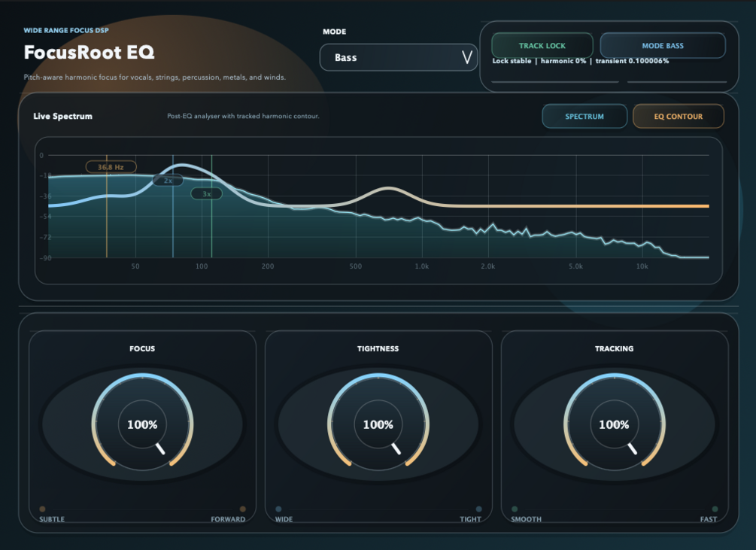This screenshot has width=756, height=550.
Task: Switch to the EQ CONTOUR view
Action: [678, 116]
